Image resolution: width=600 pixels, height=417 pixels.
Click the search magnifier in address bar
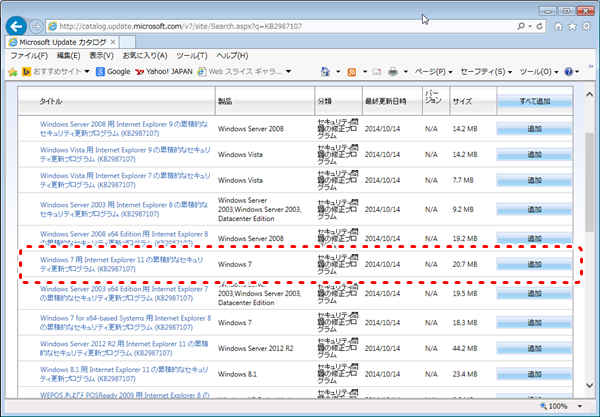[x=521, y=26]
